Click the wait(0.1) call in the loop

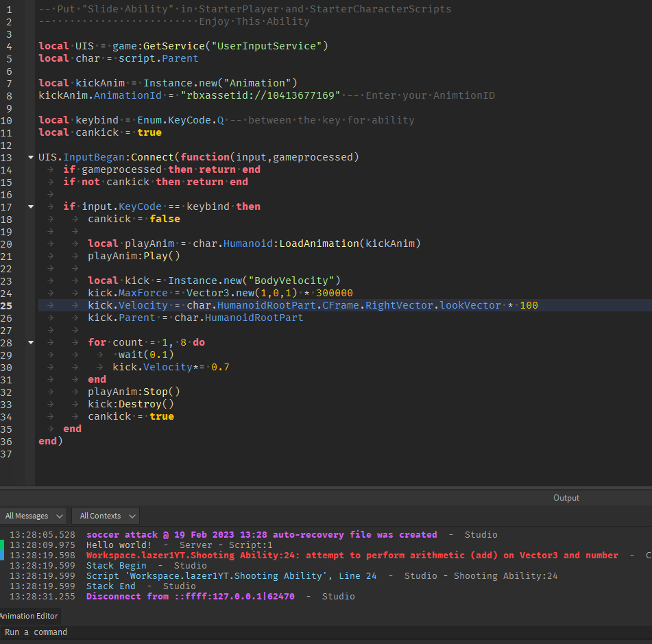coord(146,355)
